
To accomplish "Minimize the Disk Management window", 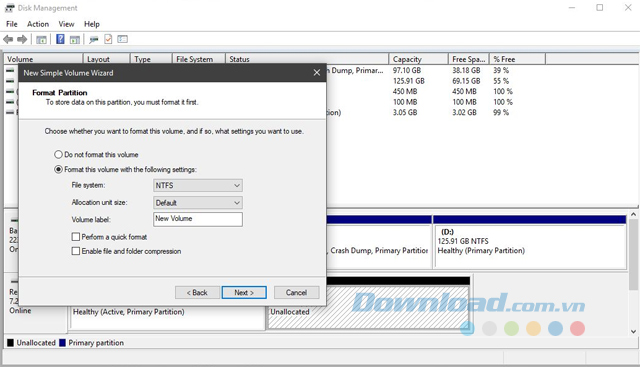I will click(x=572, y=7).
